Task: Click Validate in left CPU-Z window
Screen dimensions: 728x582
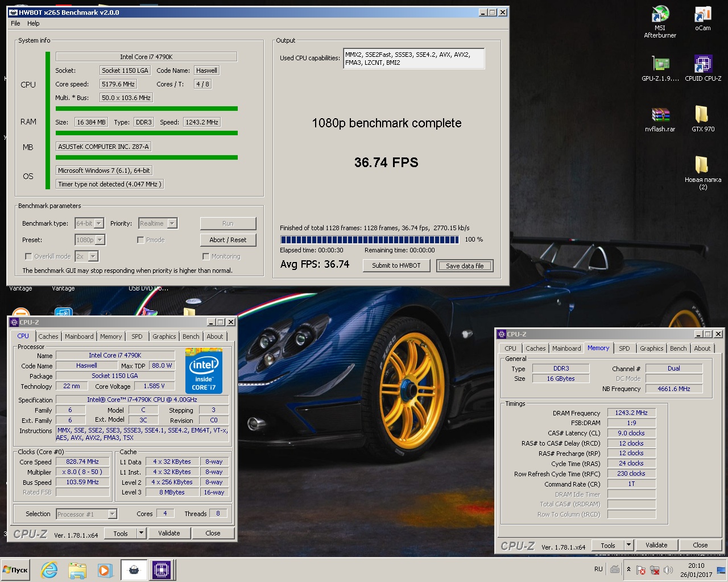Action: tap(169, 533)
